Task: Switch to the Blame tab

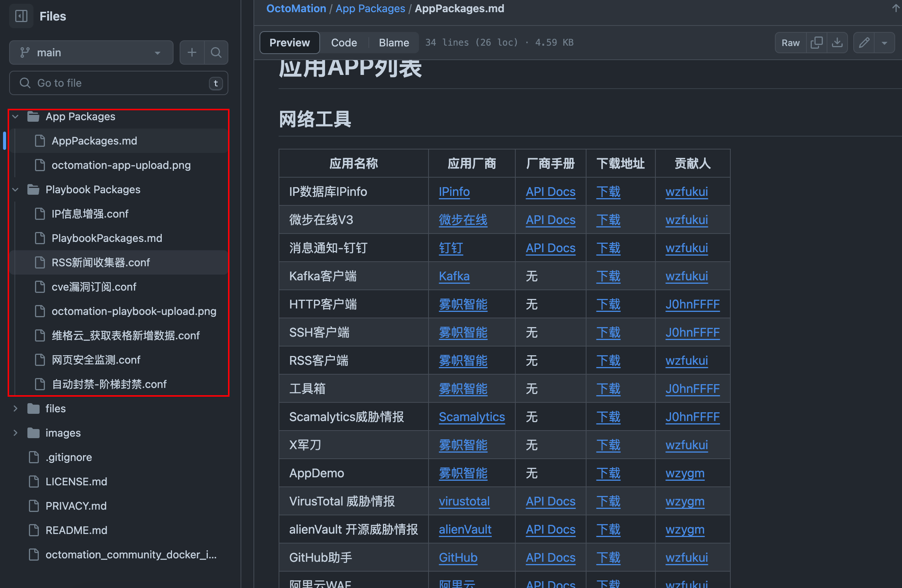Action: 394,43
